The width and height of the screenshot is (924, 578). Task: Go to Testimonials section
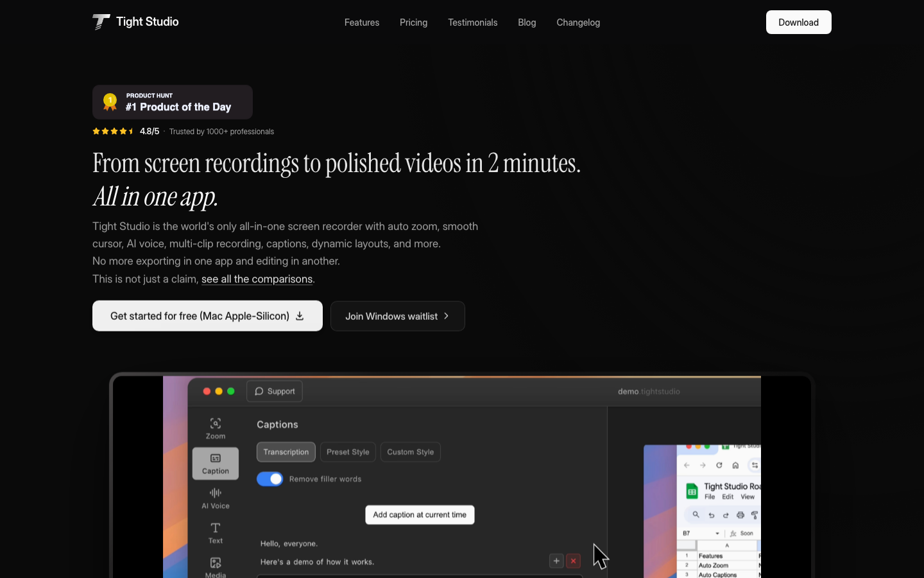(x=473, y=22)
